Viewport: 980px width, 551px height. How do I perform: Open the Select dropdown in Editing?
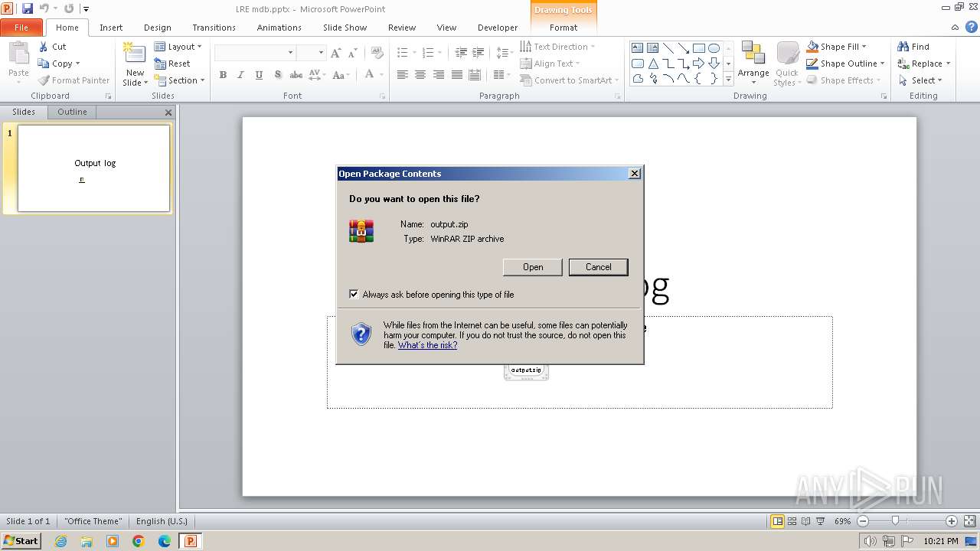tap(920, 80)
